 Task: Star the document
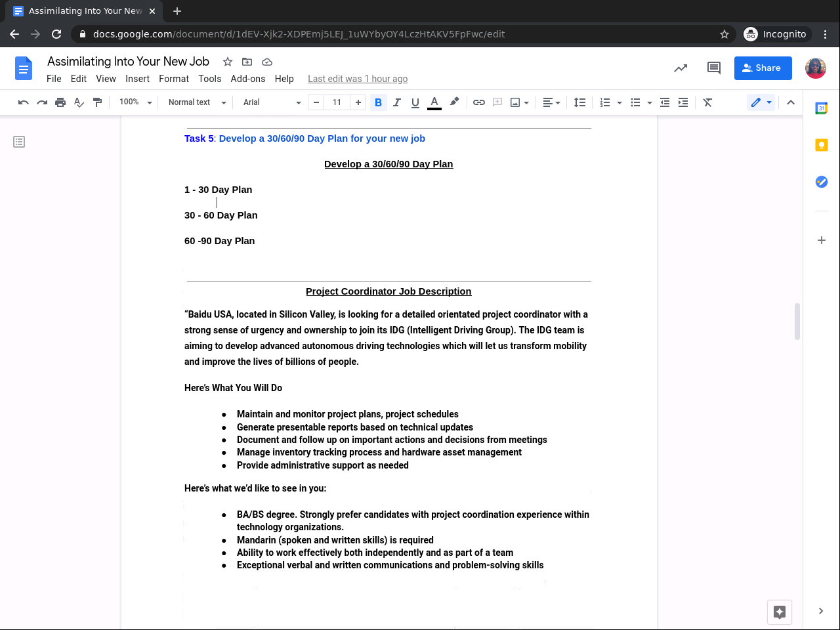(x=228, y=62)
